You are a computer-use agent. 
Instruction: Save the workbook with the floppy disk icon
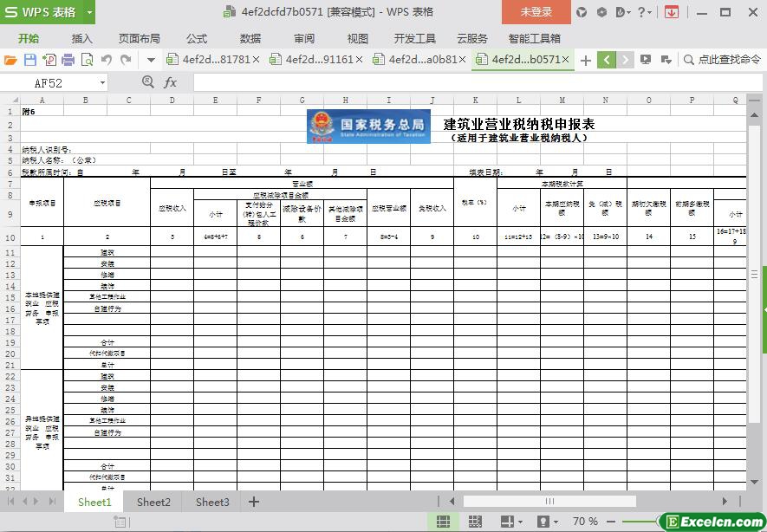(29, 60)
